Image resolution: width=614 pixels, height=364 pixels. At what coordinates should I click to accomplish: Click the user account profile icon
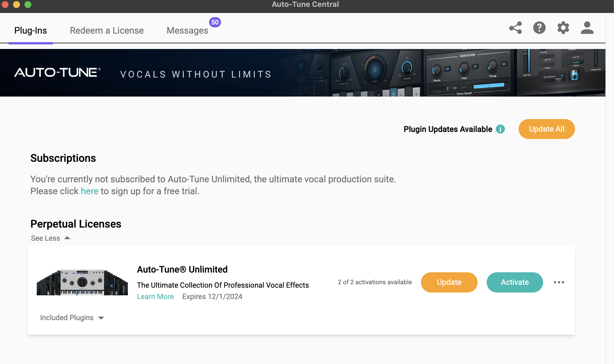click(x=587, y=28)
